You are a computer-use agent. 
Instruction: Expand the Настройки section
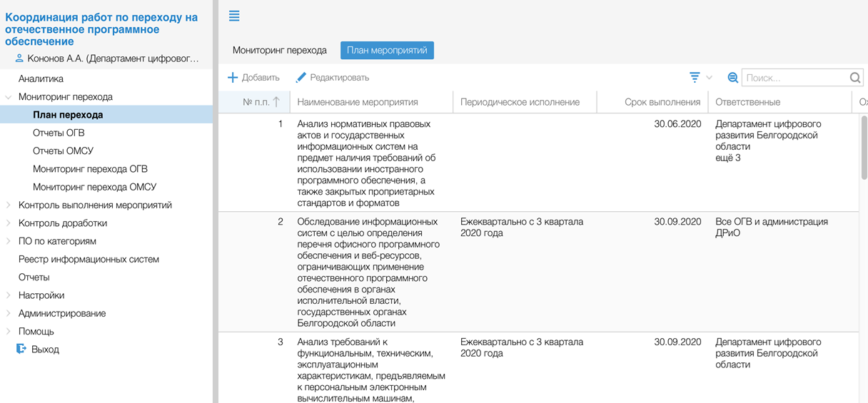pyautogui.click(x=9, y=295)
